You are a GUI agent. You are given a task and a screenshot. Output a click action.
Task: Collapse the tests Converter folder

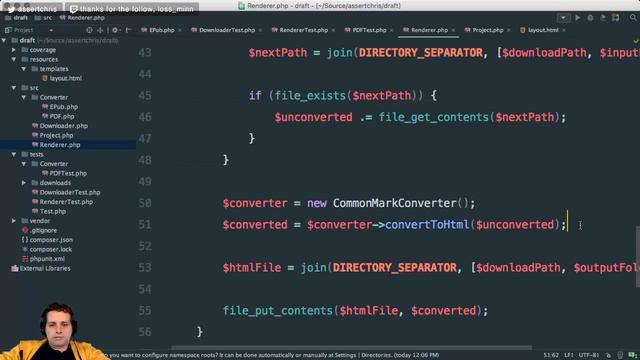click(24, 164)
